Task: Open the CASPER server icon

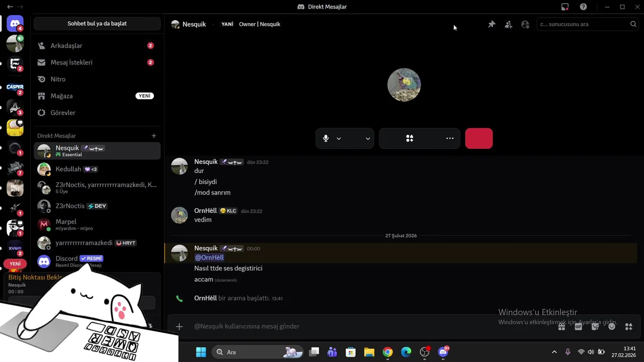Action: [x=15, y=88]
